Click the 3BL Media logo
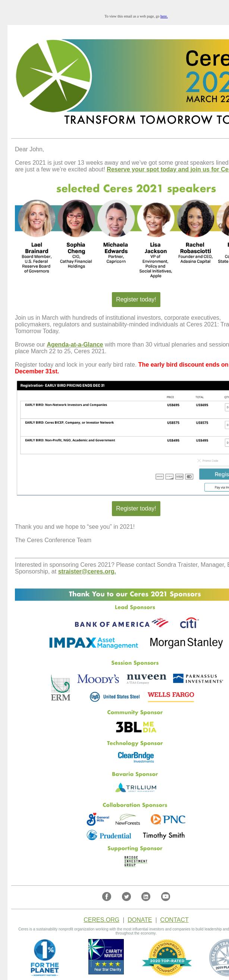The width and height of the screenshot is (229, 980). coord(136,727)
